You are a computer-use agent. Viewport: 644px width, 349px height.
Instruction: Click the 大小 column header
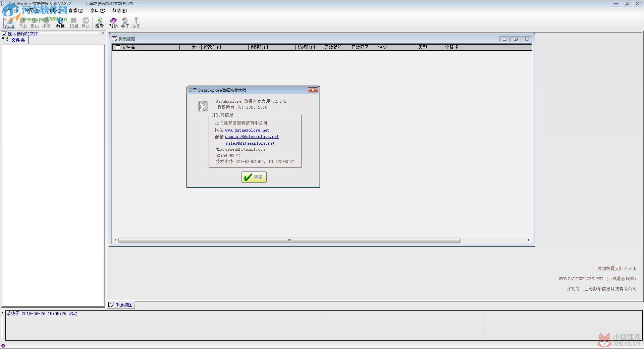(191, 47)
